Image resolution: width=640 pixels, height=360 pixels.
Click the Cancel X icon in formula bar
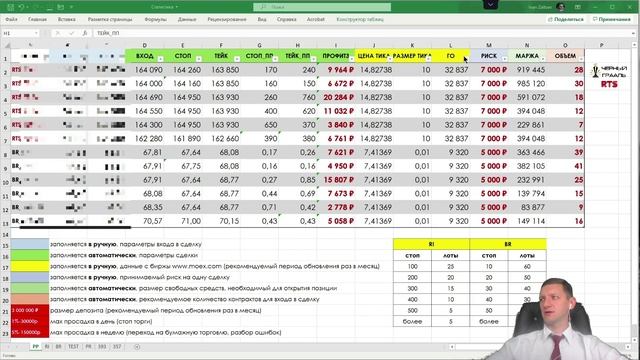[58, 33]
